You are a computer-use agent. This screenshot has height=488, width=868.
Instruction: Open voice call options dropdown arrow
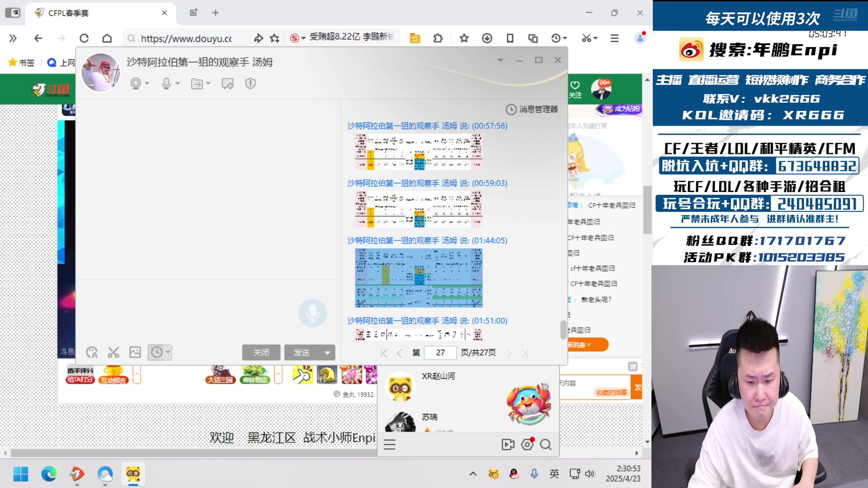point(178,84)
